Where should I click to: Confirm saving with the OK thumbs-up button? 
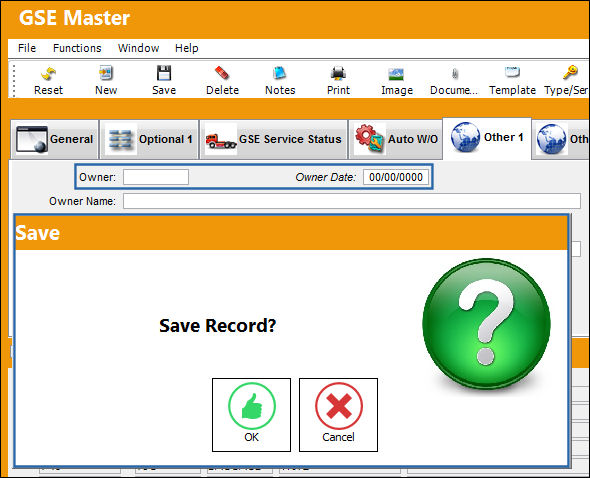coord(251,415)
